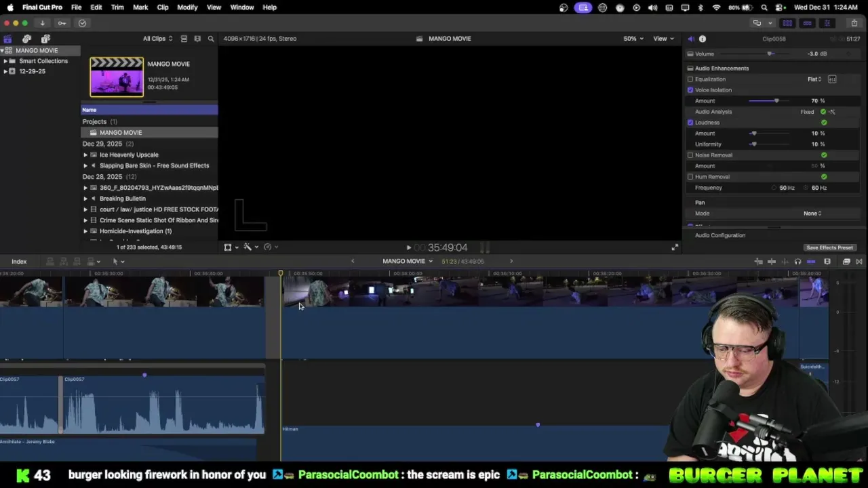Screen dimensions: 868x488
Task: Go back in timeline history arrow
Action: coord(353,262)
